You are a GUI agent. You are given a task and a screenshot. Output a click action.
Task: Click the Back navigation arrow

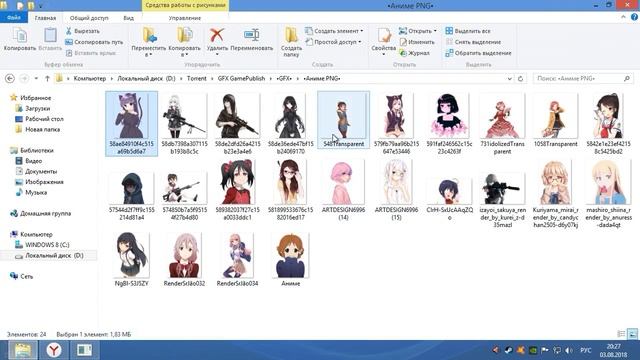[x=10, y=78]
